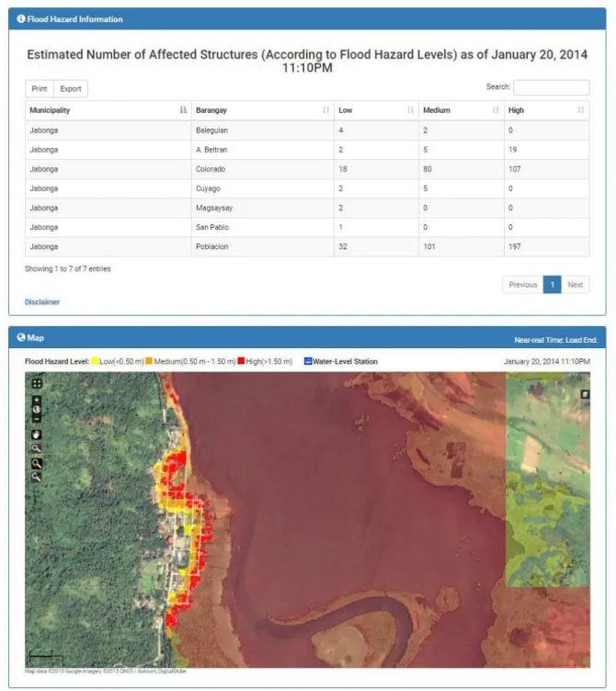The height and width of the screenshot is (691, 616).
Task: Open the Disclaimer link
Action: coord(42,302)
